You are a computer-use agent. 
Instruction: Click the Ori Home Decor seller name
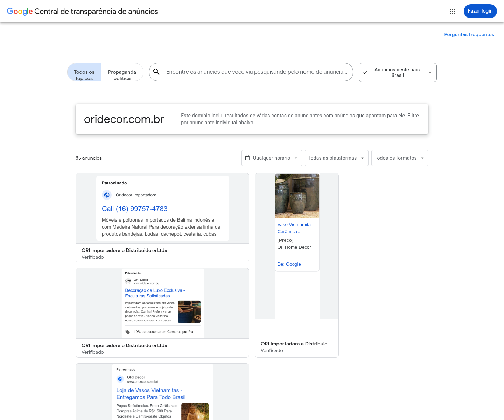[294, 247]
